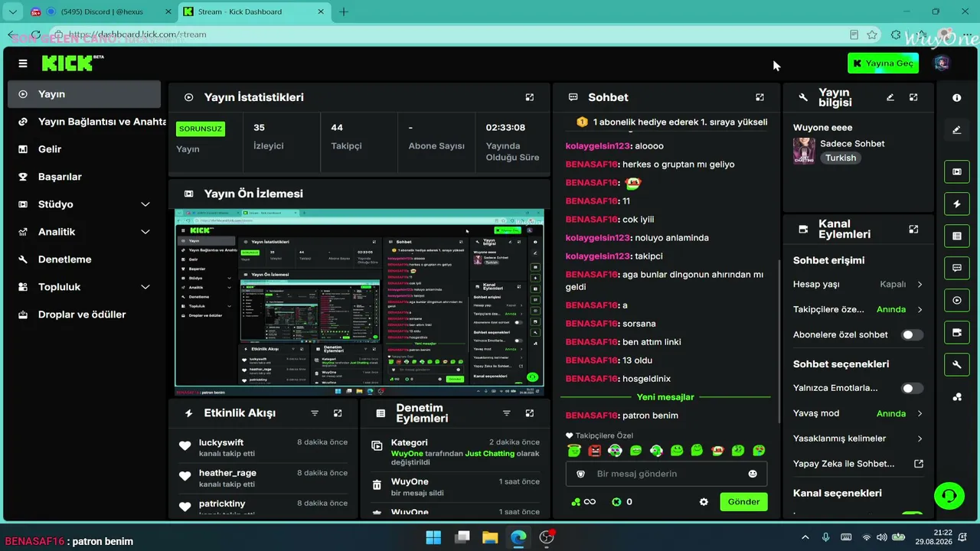Toggle Abonelere özel sohbet switch
980x551 pixels.
(912, 334)
